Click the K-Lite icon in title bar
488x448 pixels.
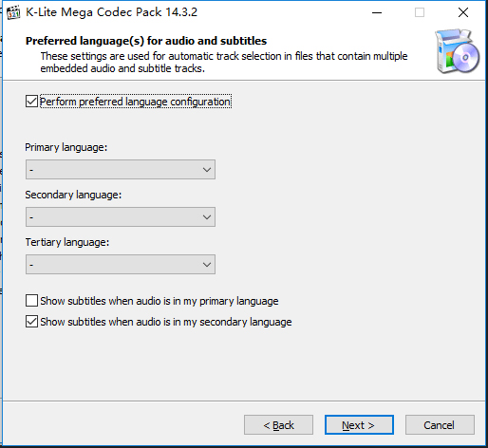point(13,12)
